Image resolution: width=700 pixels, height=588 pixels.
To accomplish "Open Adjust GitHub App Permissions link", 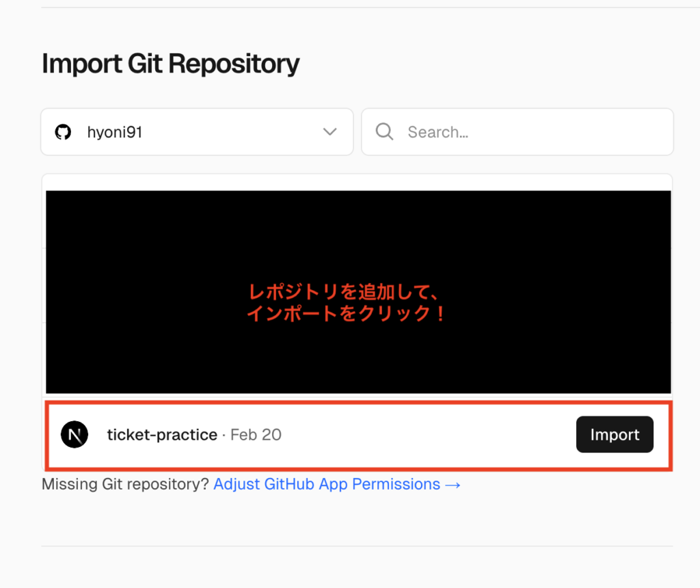I will pos(327,484).
